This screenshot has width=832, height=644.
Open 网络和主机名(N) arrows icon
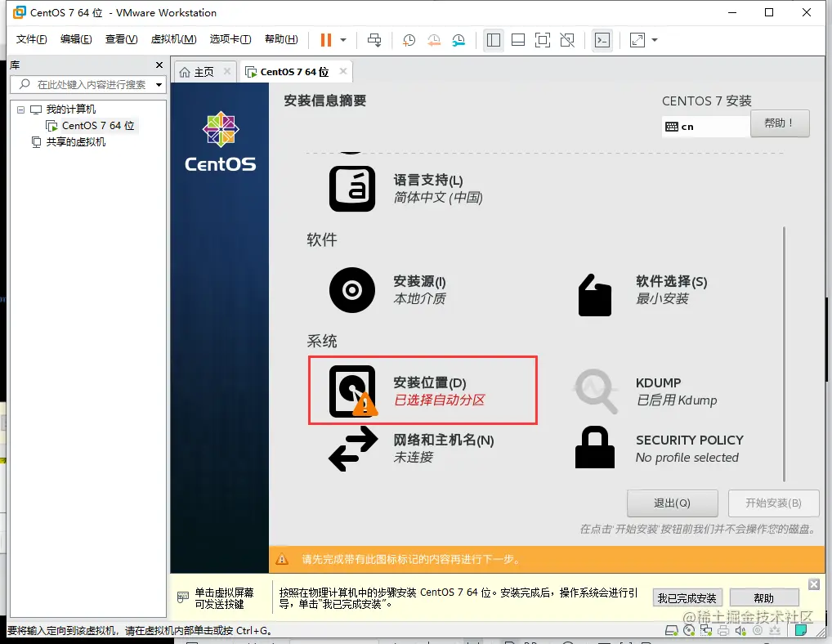353,449
